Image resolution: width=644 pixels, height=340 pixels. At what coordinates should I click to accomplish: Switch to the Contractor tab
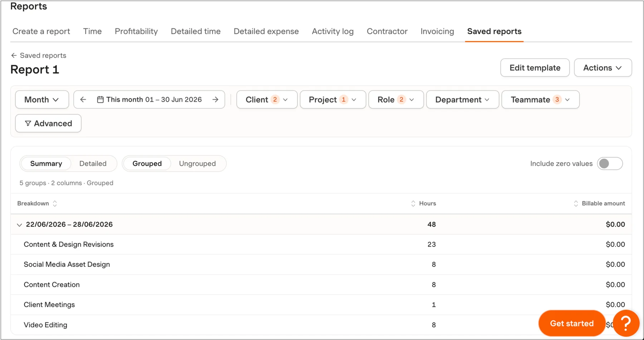coord(387,32)
